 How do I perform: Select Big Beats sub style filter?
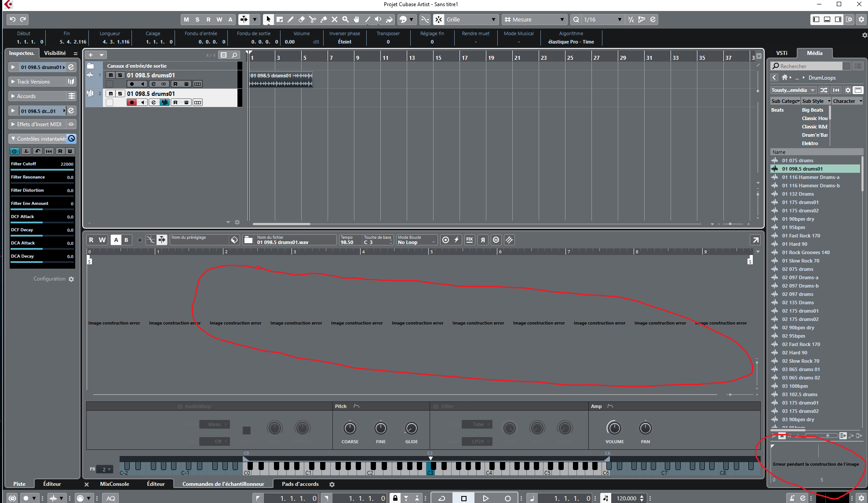[x=812, y=110]
